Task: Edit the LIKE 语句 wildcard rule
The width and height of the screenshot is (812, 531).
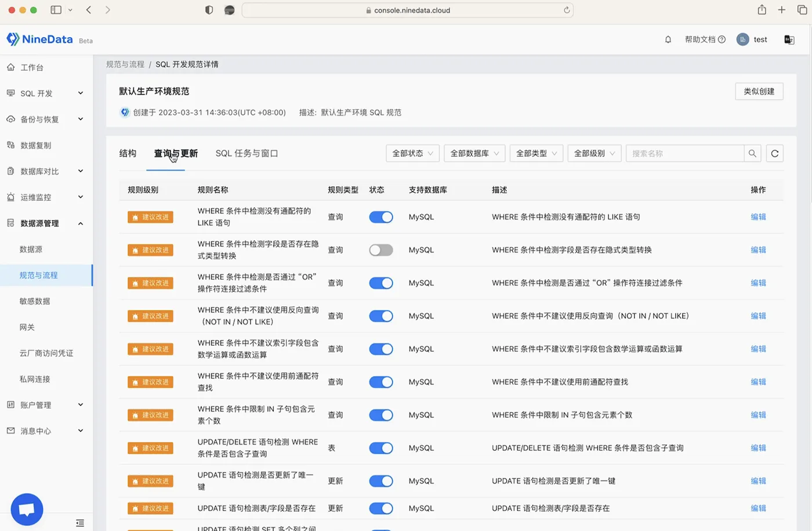Action: (x=758, y=217)
